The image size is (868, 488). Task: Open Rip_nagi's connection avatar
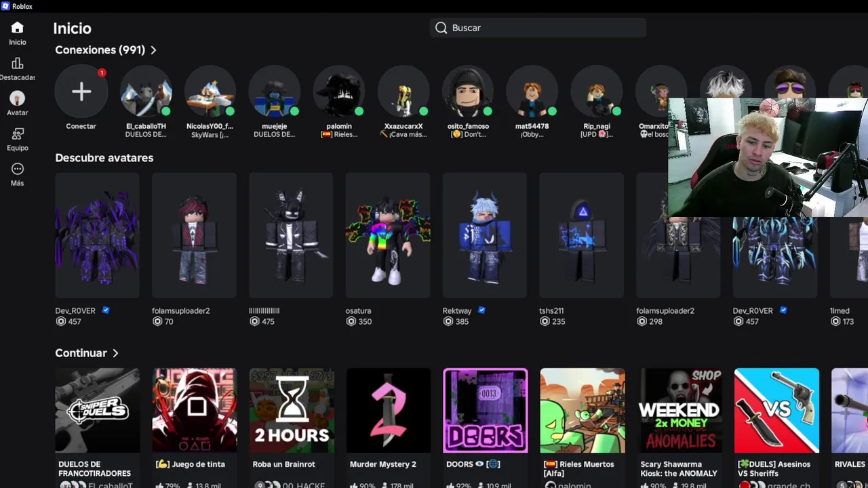tap(597, 91)
